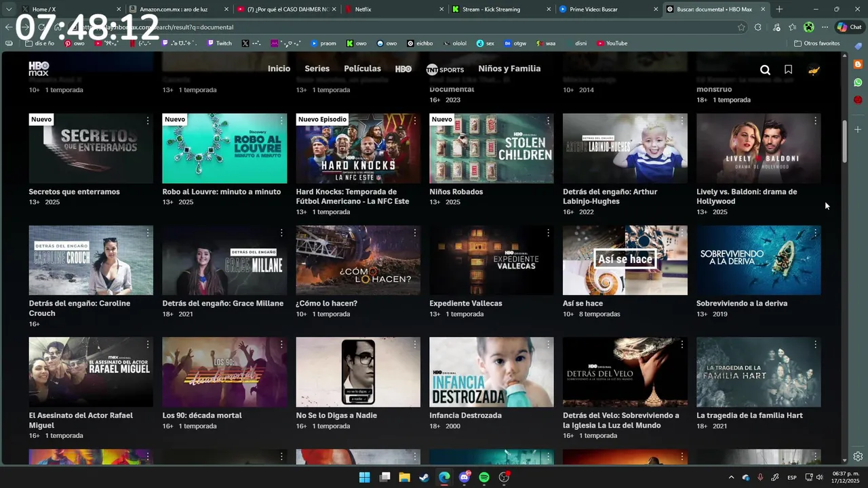Screen dimensions: 868x488
Task: Expand the browser tab search chevron
Action: click(x=9, y=9)
